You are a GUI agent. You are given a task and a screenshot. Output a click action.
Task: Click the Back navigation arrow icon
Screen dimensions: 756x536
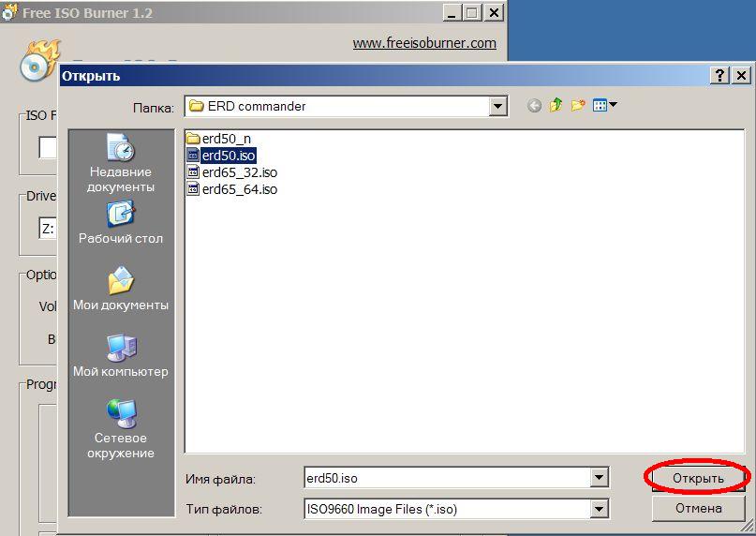[534, 106]
